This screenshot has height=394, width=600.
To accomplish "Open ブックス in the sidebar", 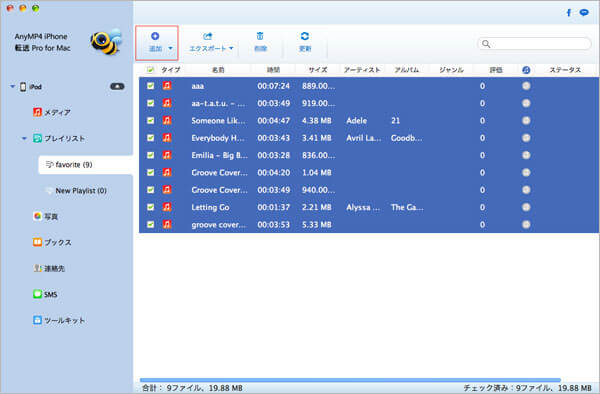I will (x=52, y=242).
